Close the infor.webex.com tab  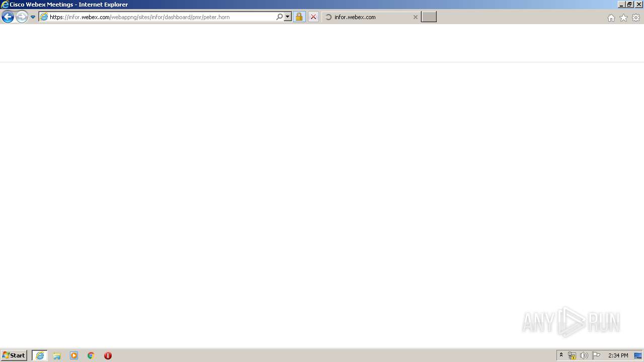click(415, 17)
